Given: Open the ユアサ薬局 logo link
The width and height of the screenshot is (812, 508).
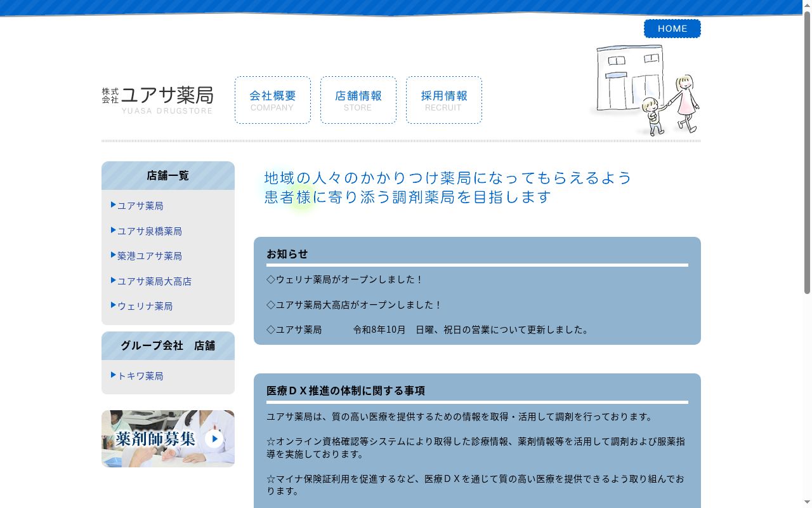Looking at the screenshot, I should (157, 100).
